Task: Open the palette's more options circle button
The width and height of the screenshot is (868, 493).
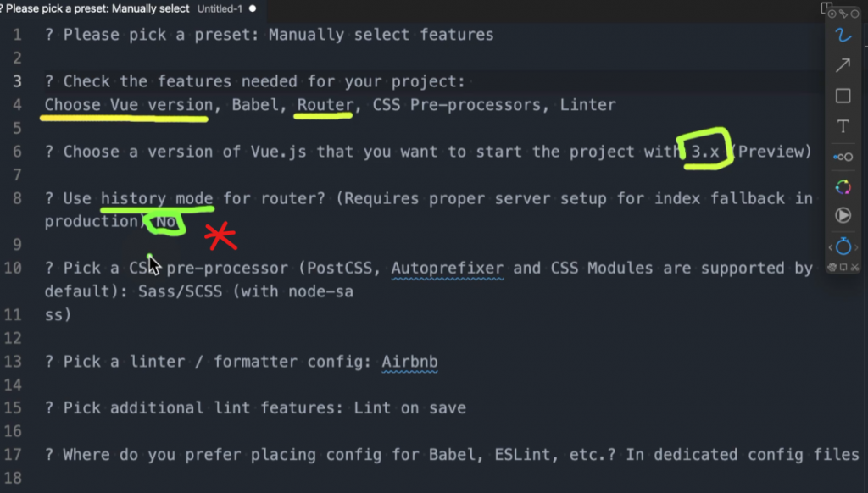Action: point(854,14)
